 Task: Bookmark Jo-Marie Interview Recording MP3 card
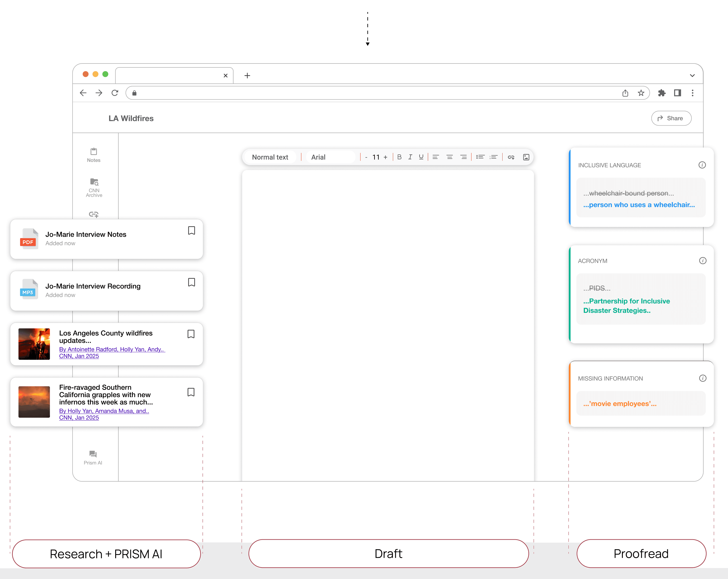tap(192, 282)
